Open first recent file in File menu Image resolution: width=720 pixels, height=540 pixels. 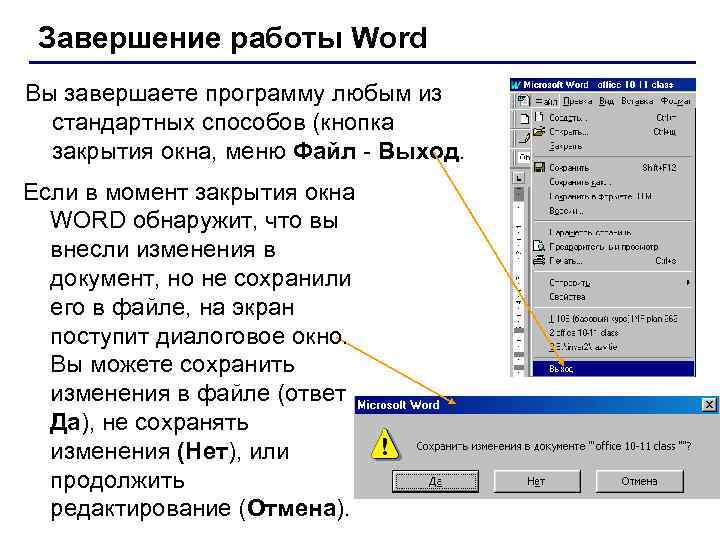pyautogui.click(x=613, y=318)
